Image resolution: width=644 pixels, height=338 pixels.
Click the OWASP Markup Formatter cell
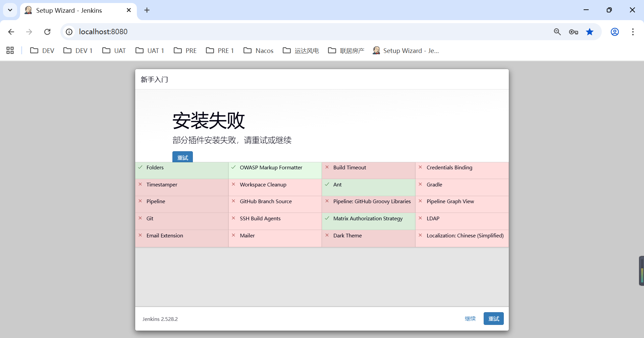(275, 170)
